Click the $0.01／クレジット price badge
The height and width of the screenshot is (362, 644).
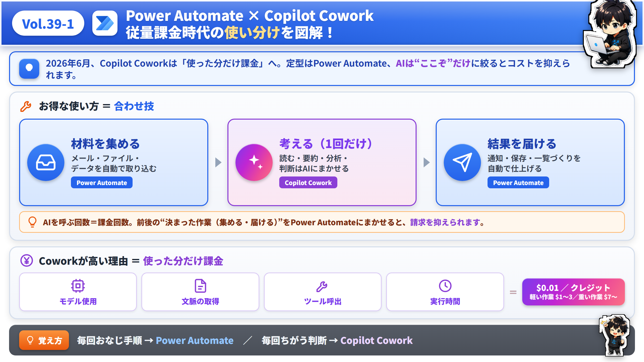(573, 292)
